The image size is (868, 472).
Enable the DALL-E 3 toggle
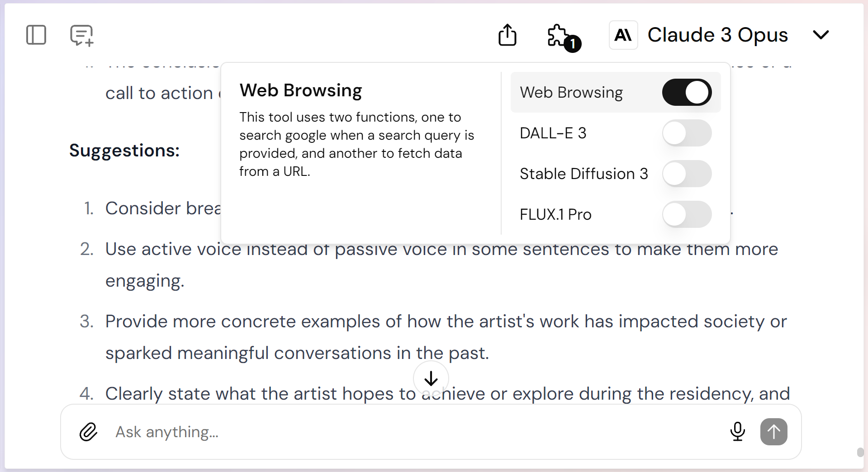687,133
